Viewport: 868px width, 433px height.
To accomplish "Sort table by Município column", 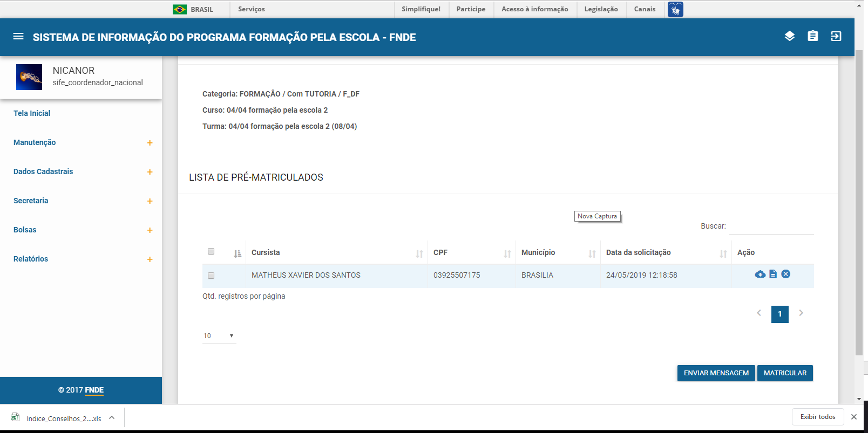I will (592, 254).
